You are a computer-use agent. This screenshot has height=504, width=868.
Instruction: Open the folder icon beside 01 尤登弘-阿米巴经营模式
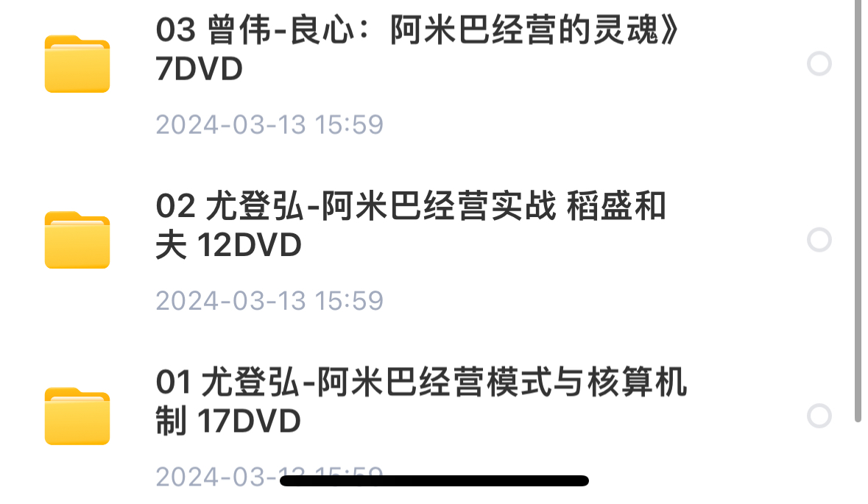coord(77,416)
